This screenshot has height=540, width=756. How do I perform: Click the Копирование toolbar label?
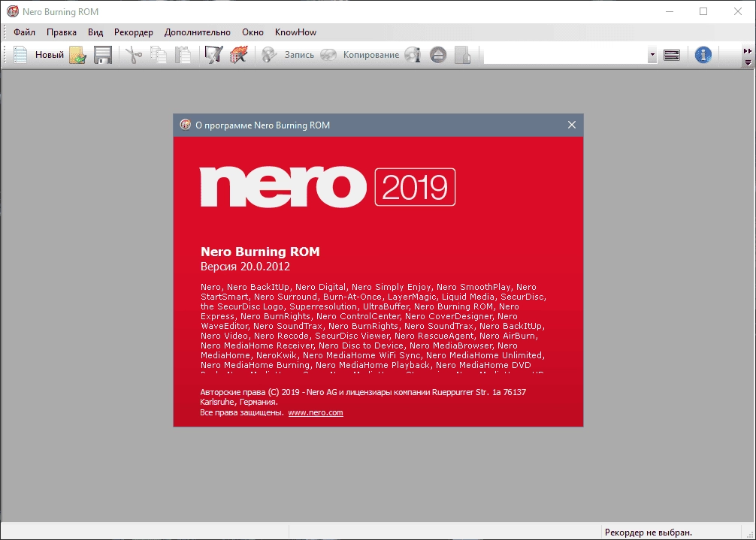pyautogui.click(x=370, y=55)
